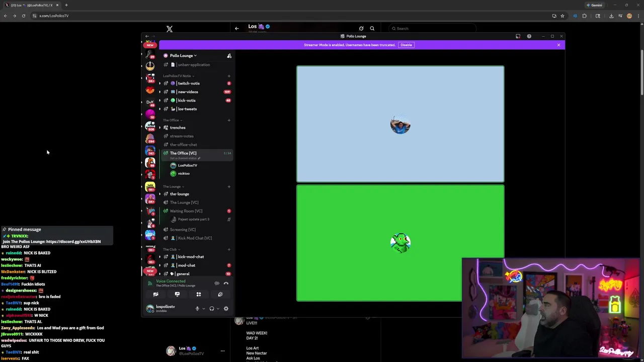Expand threads arrow beside los-tweets
This screenshot has width=644, height=362.
pos(160,109)
